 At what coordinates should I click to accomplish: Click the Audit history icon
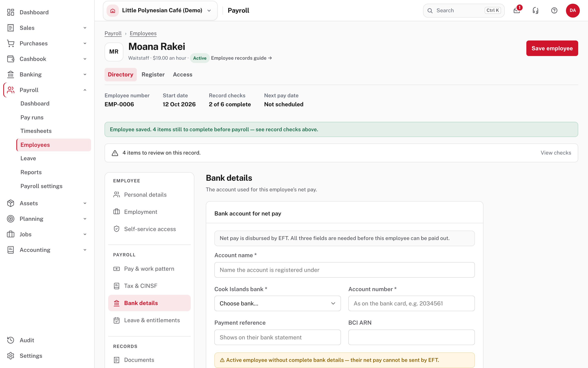click(x=10, y=340)
